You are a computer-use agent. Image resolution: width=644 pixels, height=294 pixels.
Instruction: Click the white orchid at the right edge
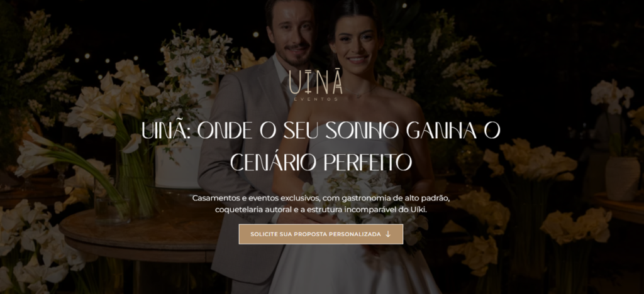[x=612, y=96]
